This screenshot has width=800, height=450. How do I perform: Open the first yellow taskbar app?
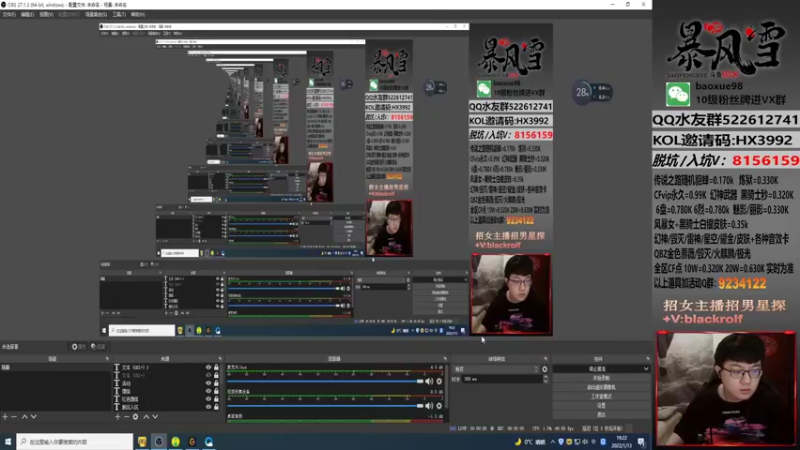click(x=142, y=442)
